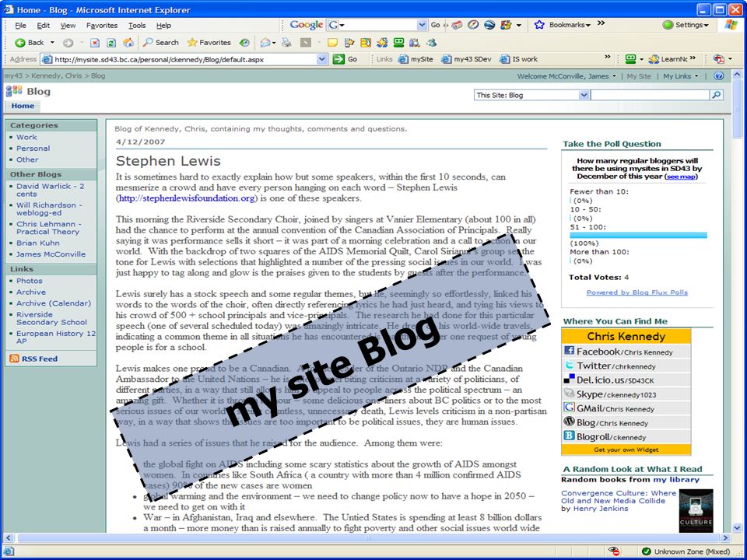Open the Favorites star button

(x=209, y=43)
